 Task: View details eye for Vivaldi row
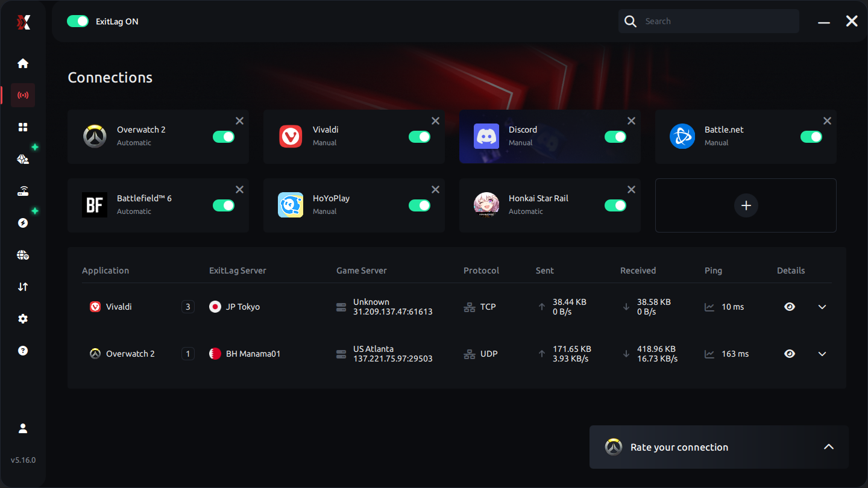pos(790,307)
